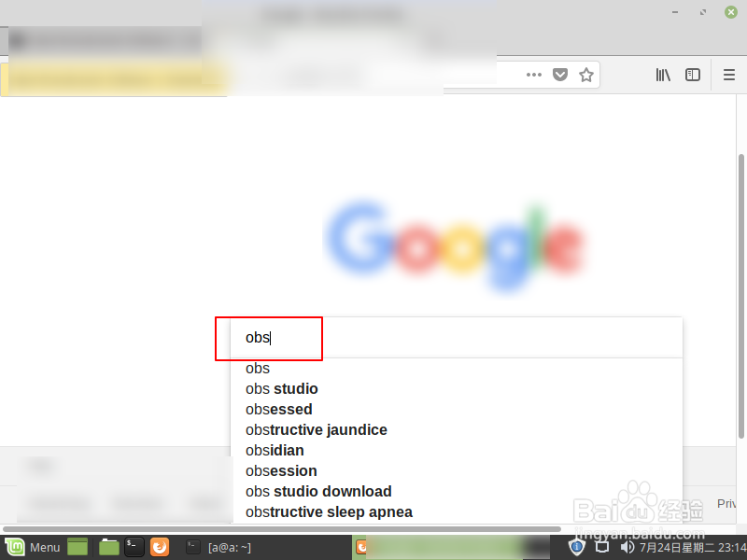
Task: Open the volume speaker tray icon
Action: tap(627, 547)
